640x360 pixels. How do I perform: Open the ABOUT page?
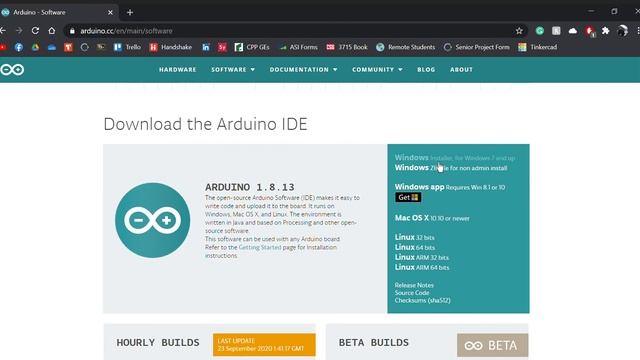coord(461,70)
